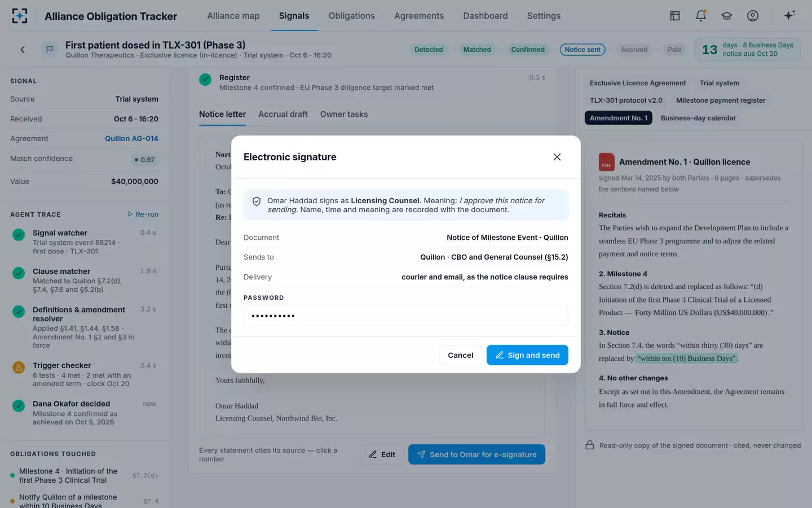Open the notifications bell
The height and width of the screenshot is (508, 812).
(x=701, y=16)
